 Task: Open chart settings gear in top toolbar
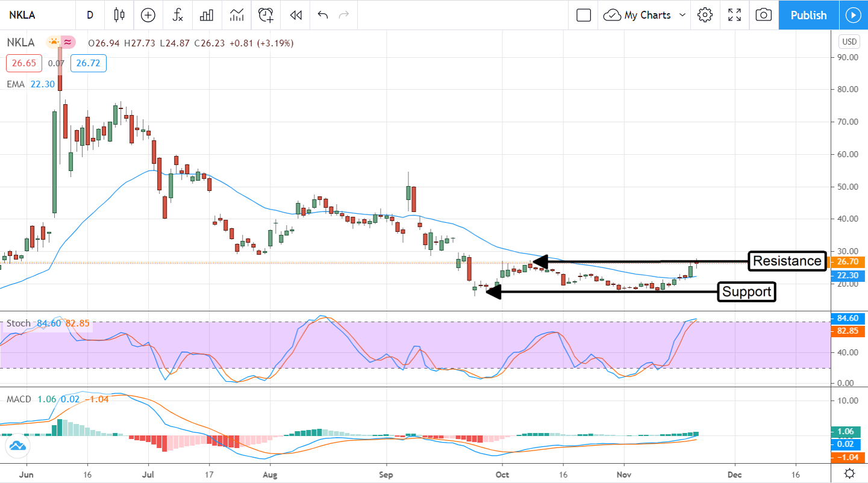click(705, 15)
